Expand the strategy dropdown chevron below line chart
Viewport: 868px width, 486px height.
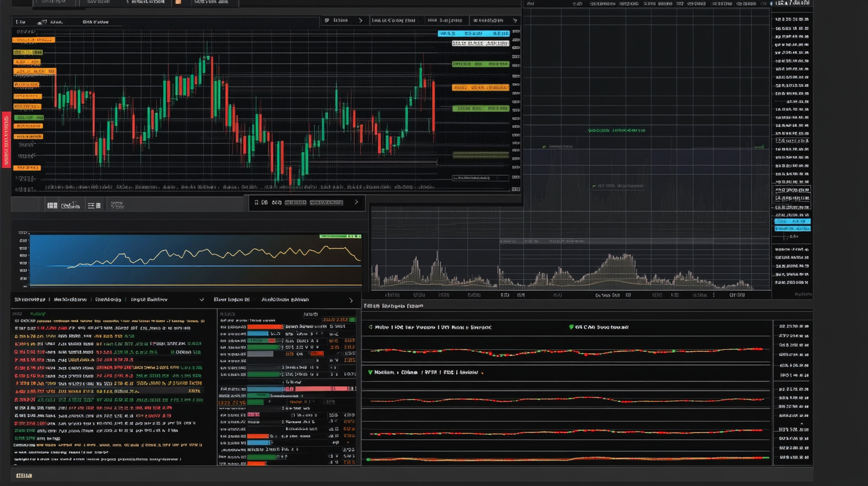coord(201,300)
